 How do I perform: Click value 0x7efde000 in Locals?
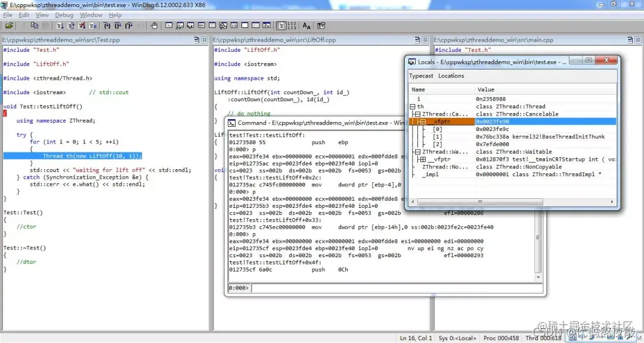(493, 145)
